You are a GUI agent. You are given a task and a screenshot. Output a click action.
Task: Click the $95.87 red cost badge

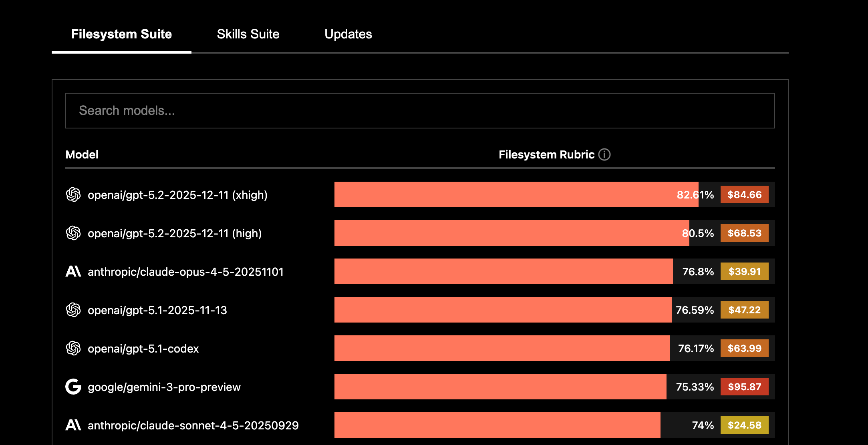coord(744,387)
